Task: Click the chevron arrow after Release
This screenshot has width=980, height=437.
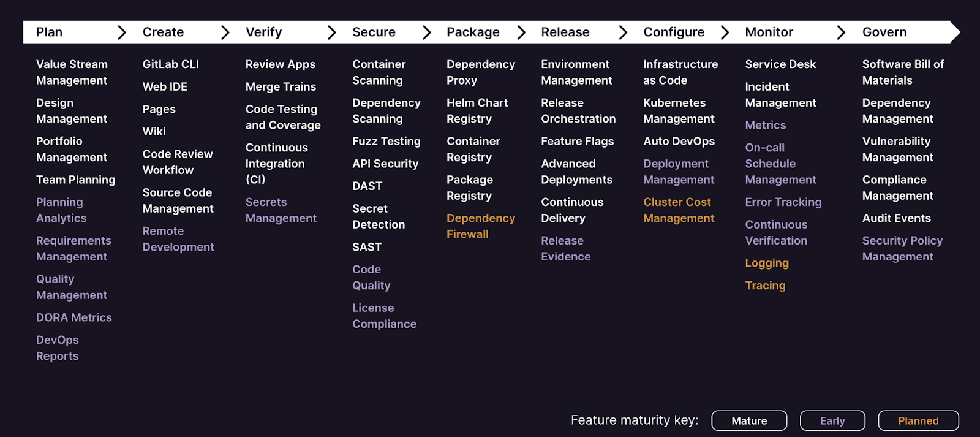Action: coord(623,32)
